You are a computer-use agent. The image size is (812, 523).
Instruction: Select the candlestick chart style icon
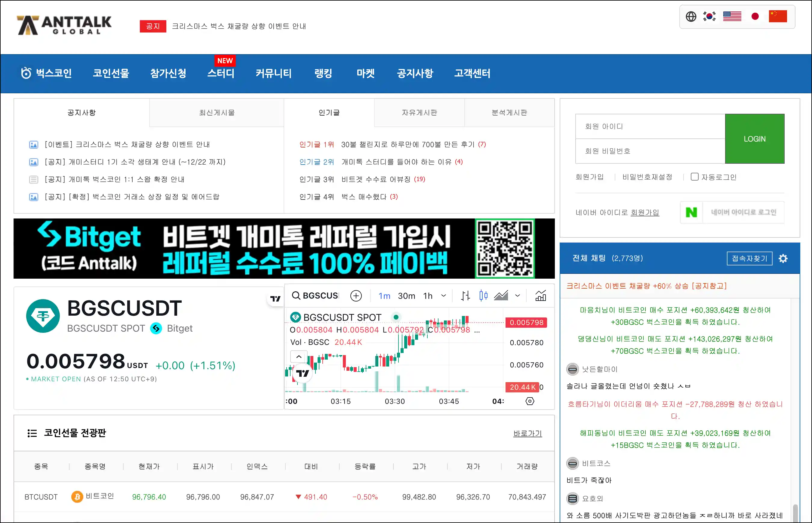[484, 296]
